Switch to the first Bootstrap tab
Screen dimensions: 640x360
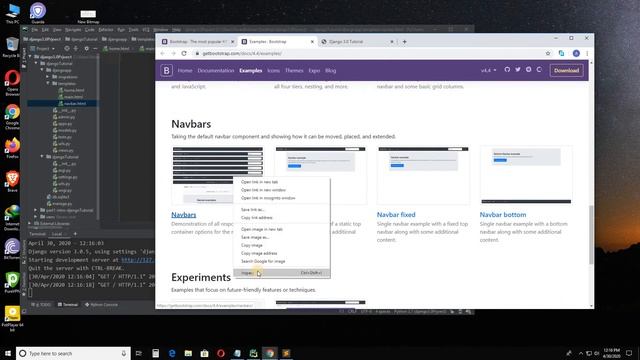[198, 42]
